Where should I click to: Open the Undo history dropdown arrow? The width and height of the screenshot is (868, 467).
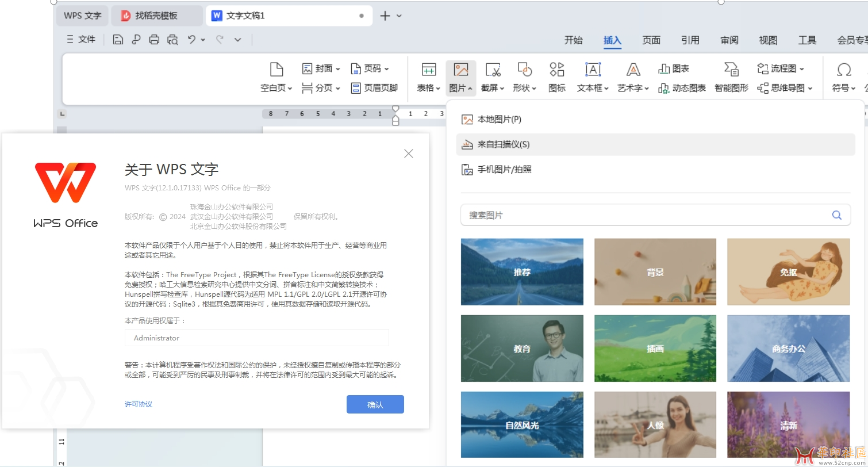click(x=203, y=40)
